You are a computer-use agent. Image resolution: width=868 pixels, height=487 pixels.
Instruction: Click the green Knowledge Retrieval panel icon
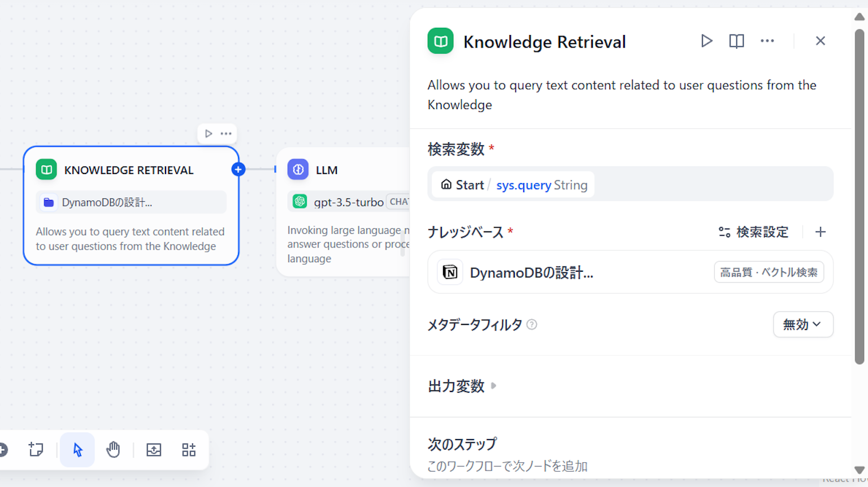[x=440, y=41]
